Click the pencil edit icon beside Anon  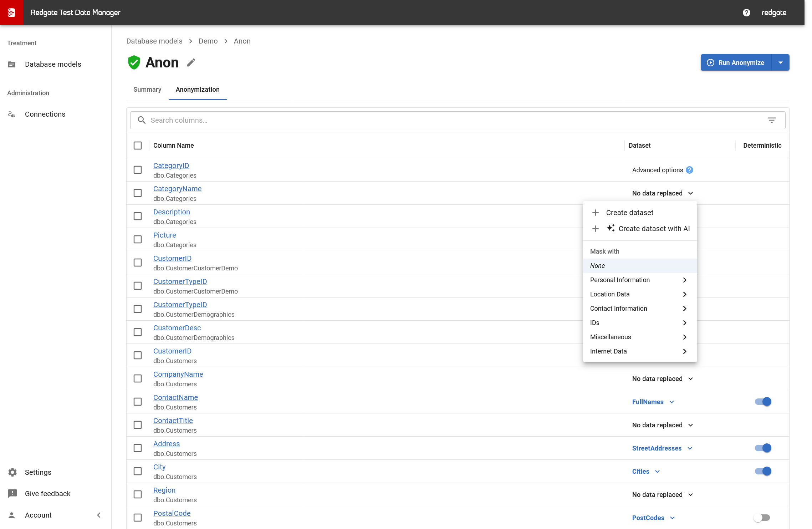point(191,63)
